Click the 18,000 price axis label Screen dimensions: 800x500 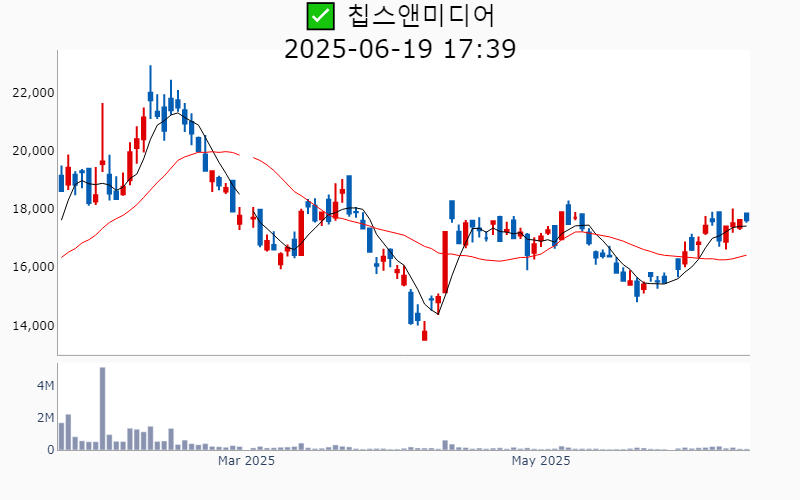coord(33,209)
